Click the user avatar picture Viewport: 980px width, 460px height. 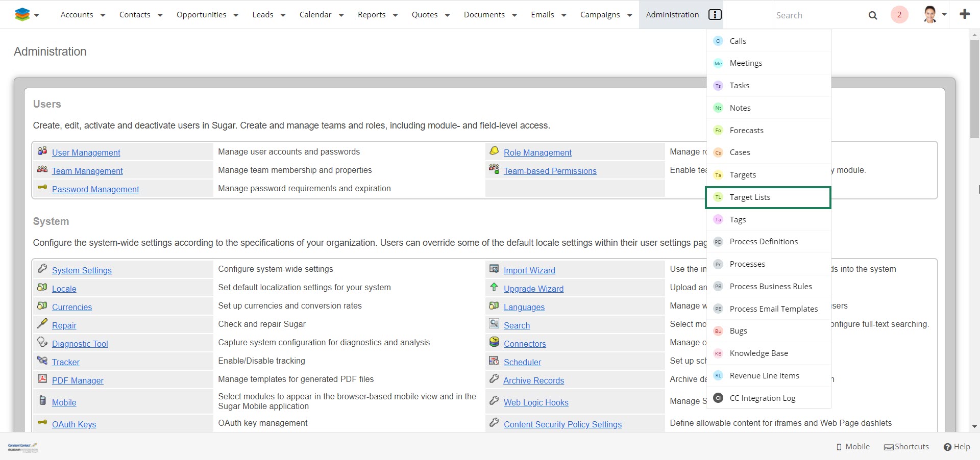click(x=930, y=15)
